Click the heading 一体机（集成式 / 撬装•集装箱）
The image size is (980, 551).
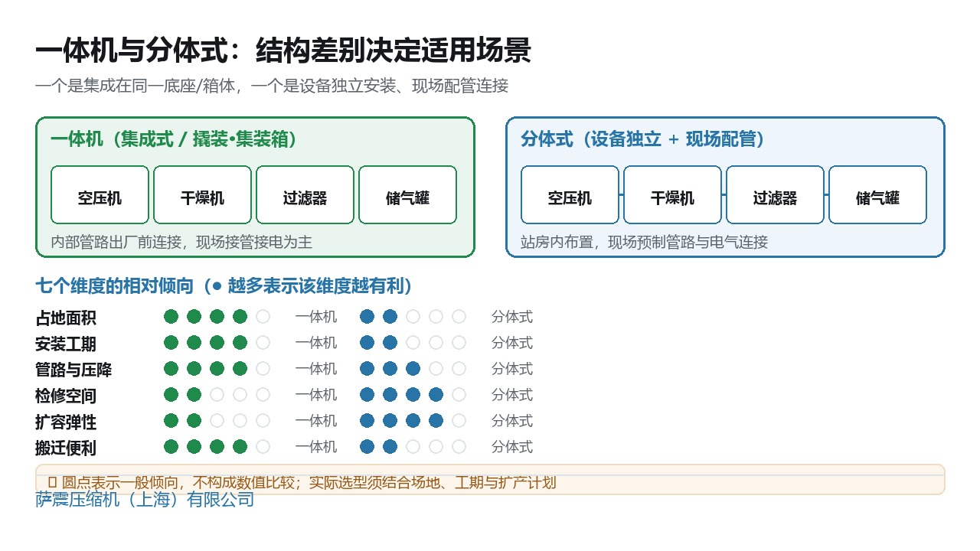(x=173, y=139)
